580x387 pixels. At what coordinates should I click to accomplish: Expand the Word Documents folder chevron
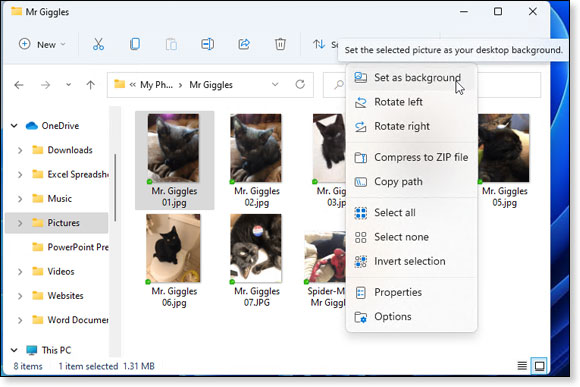(20, 320)
